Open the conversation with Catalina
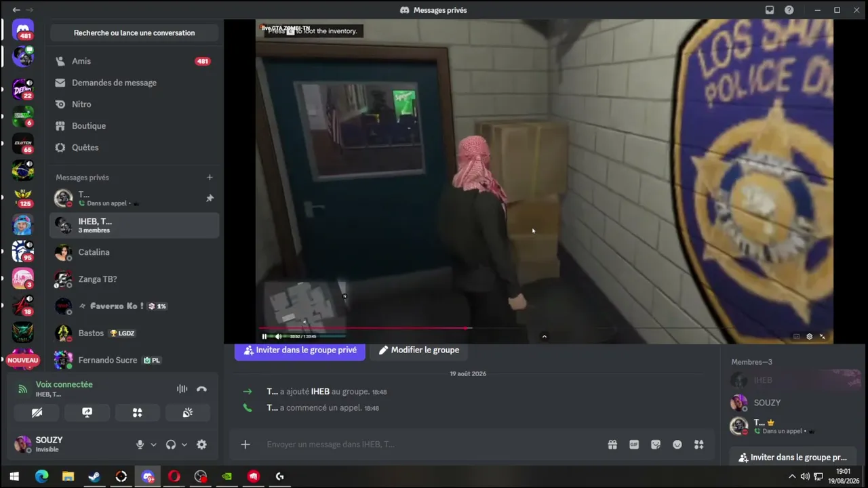868x488 pixels. [x=134, y=252]
